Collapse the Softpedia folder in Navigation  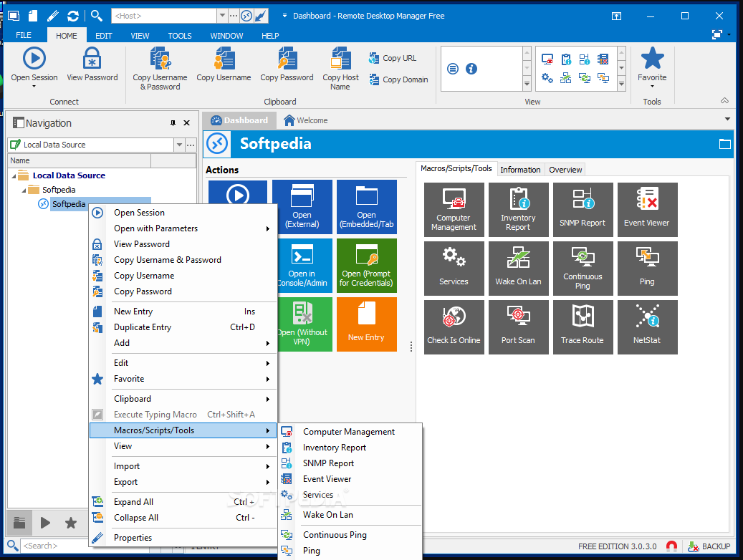pyautogui.click(x=24, y=190)
